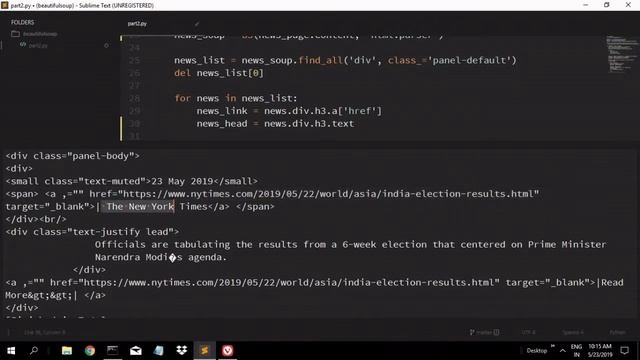Click the find_all method call in code
640x360 pixels.
click(320, 60)
